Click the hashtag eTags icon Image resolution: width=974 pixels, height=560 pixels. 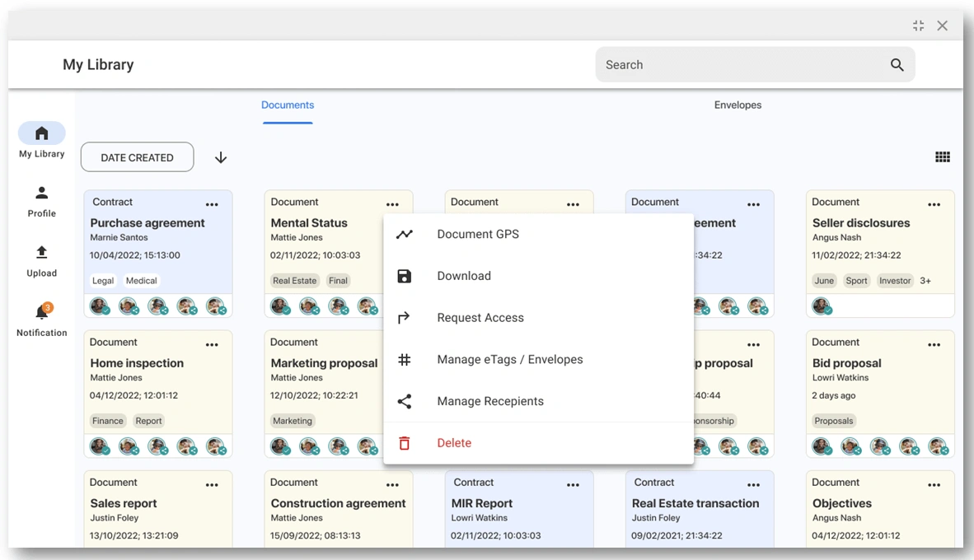coord(405,359)
